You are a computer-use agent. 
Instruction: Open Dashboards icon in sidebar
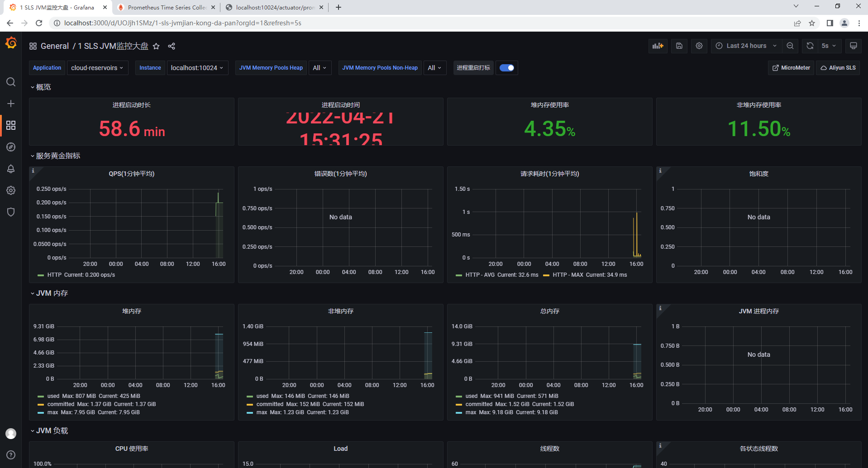point(11,125)
